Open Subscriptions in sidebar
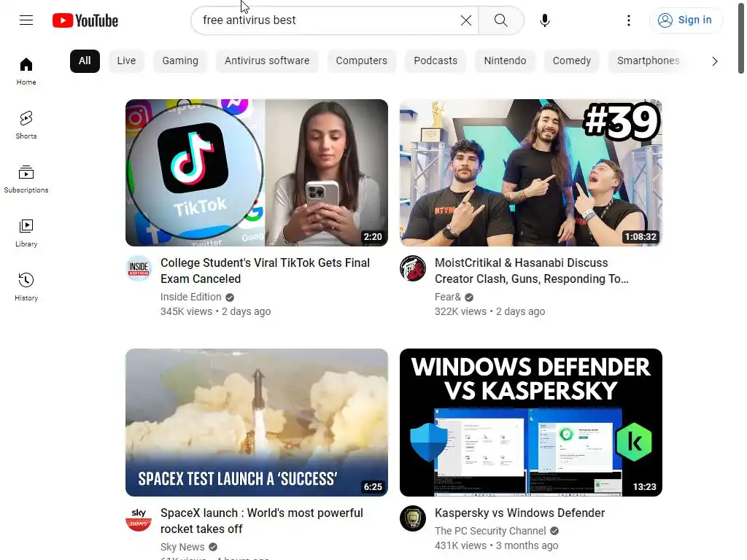Image resolution: width=747 pixels, height=560 pixels. pos(26,179)
